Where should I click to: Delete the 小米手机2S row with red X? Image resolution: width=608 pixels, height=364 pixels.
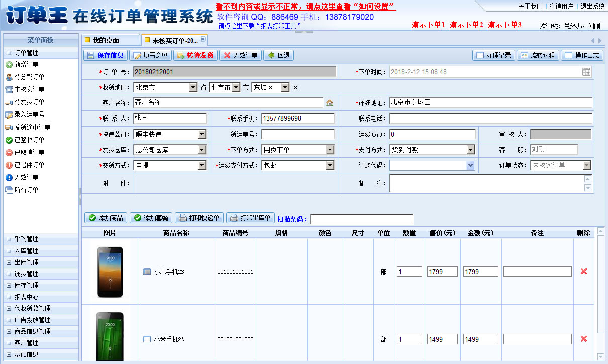coord(583,271)
